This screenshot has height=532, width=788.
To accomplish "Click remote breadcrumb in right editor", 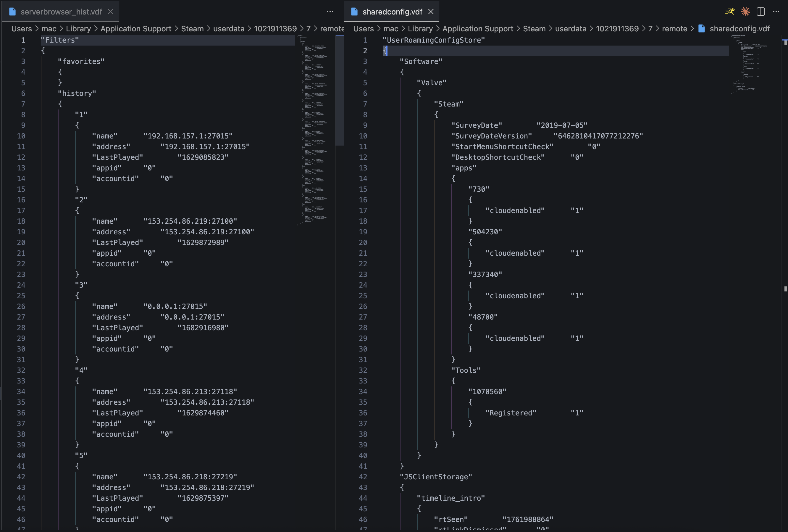I will [x=674, y=28].
